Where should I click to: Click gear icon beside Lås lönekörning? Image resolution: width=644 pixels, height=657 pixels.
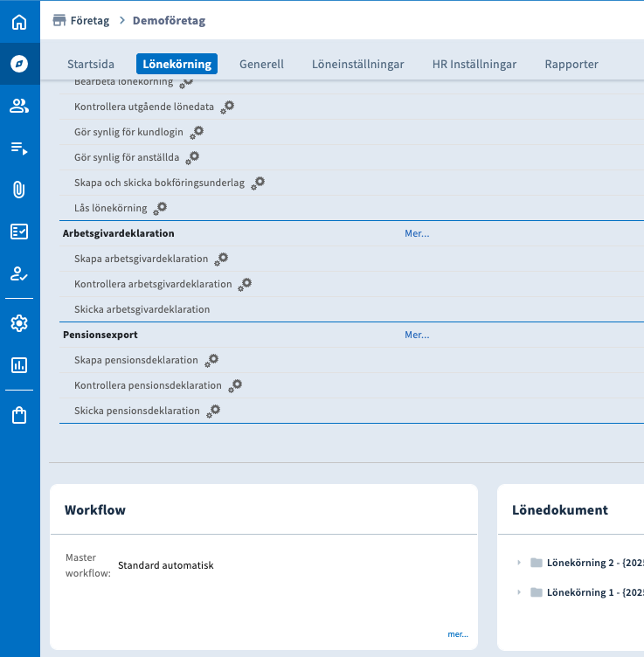[160, 208]
